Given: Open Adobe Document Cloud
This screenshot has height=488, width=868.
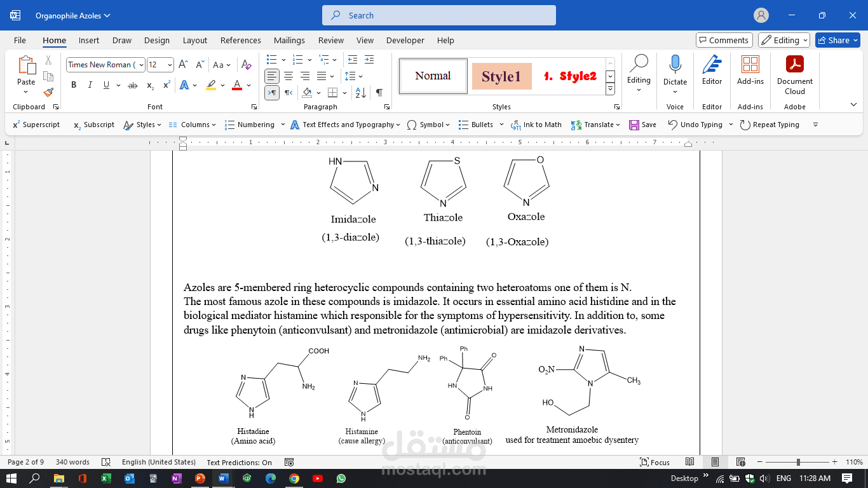Looking at the screenshot, I should pyautogui.click(x=794, y=64).
